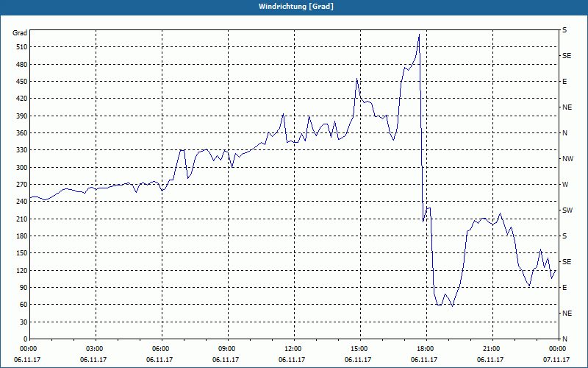Choose the 300 degree axis label
The image size is (588, 368).
tap(23, 168)
